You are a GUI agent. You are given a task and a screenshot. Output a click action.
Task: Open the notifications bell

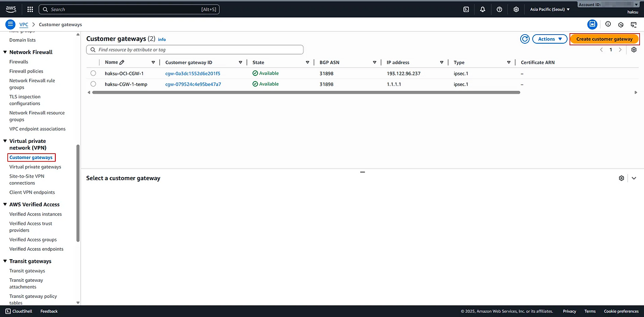[482, 9]
